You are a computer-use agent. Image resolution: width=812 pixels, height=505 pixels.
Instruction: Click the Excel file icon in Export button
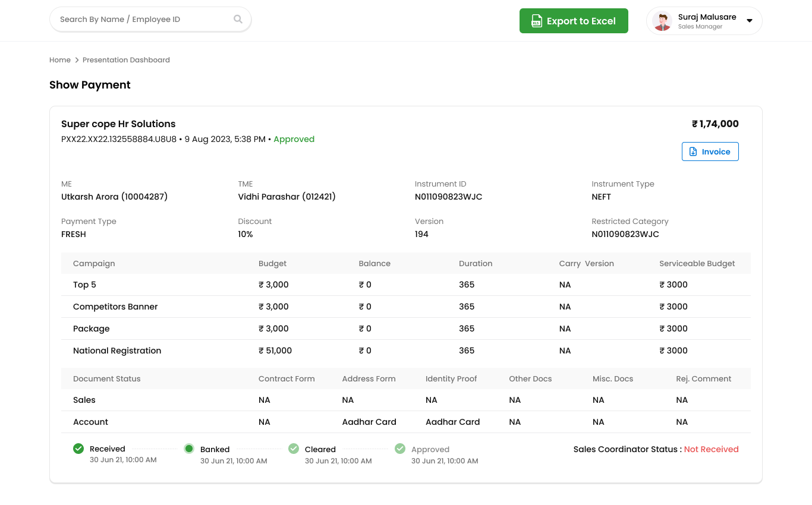click(536, 21)
